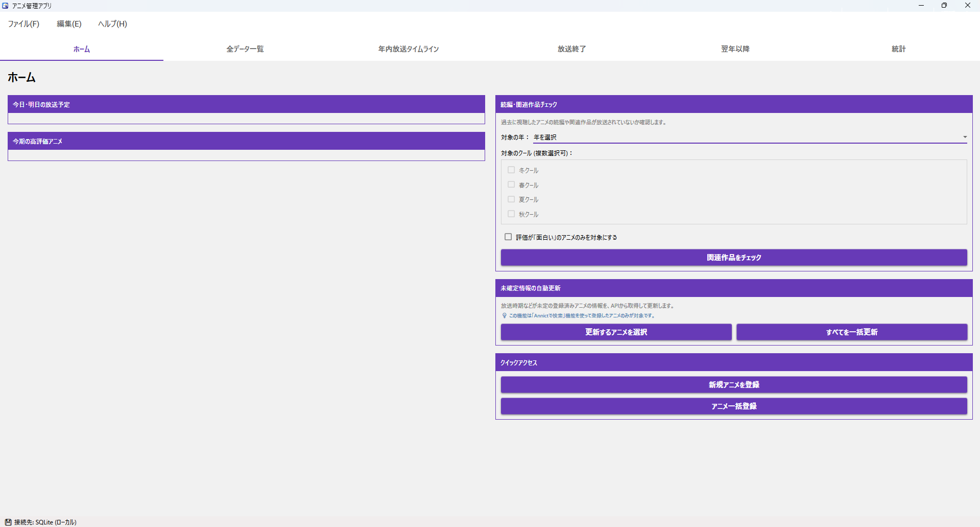
Task: Click the app icon in the title bar
Action: (x=5, y=6)
